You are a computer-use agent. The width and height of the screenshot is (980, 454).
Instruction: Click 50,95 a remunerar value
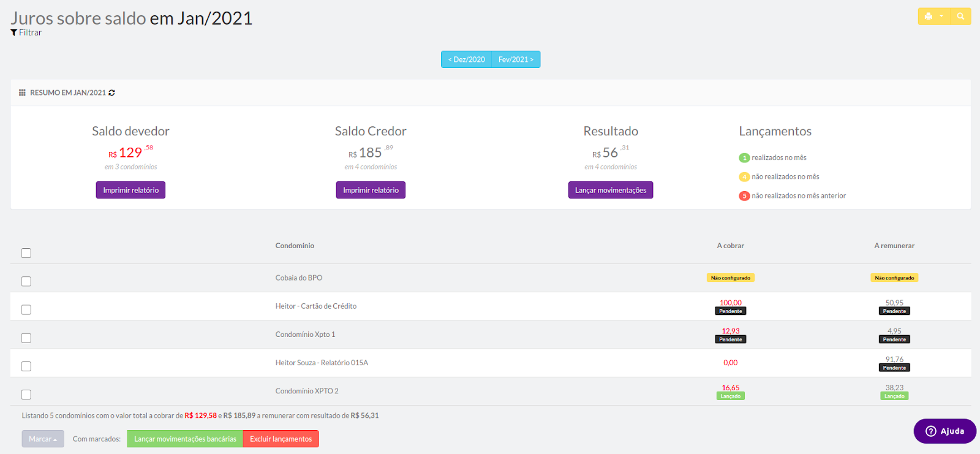point(894,303)
